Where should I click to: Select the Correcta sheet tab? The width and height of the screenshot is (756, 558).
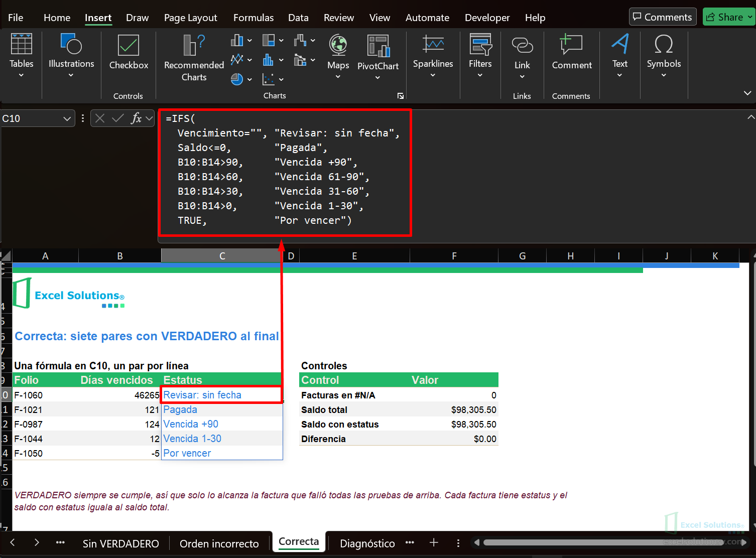point(299,542)
